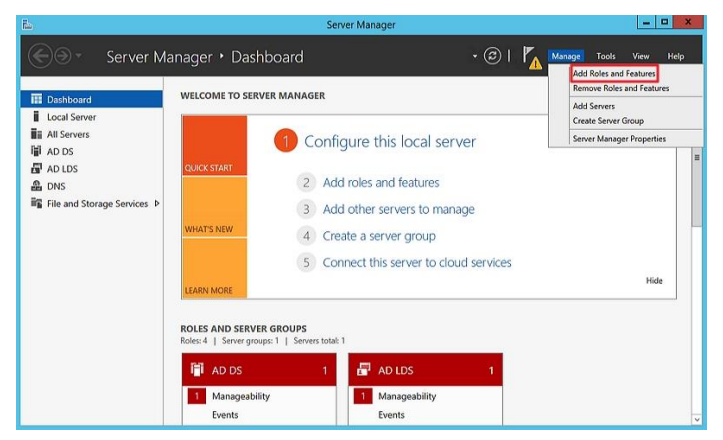Click the WHAT'S NEW tile
The image size is (723, 440).
[x=214, y=207]
